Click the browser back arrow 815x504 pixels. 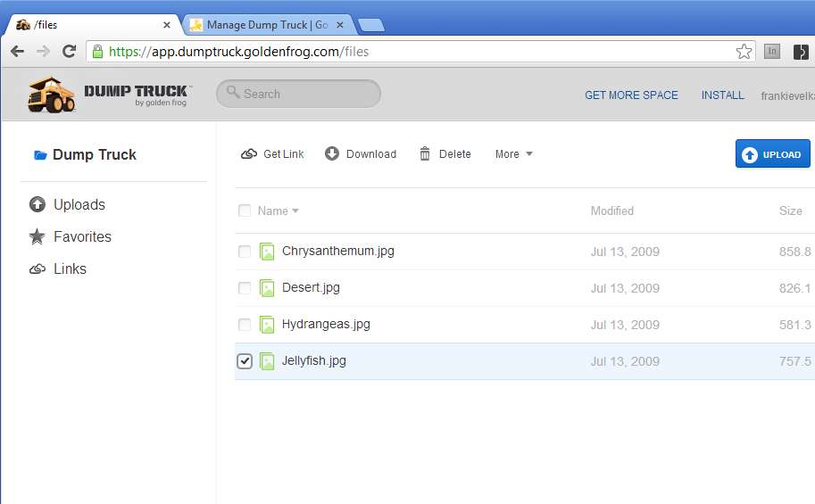17,52
